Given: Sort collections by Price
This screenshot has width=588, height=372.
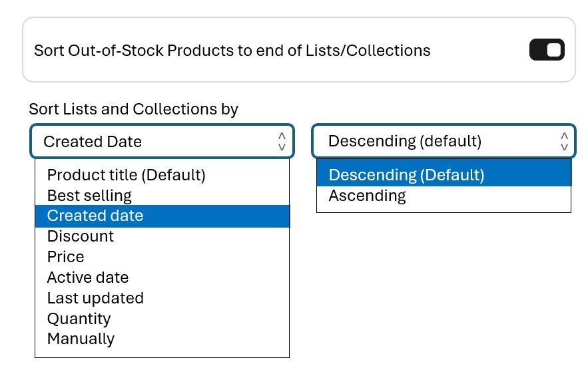Looking at the screenshot, I should 65,257.
